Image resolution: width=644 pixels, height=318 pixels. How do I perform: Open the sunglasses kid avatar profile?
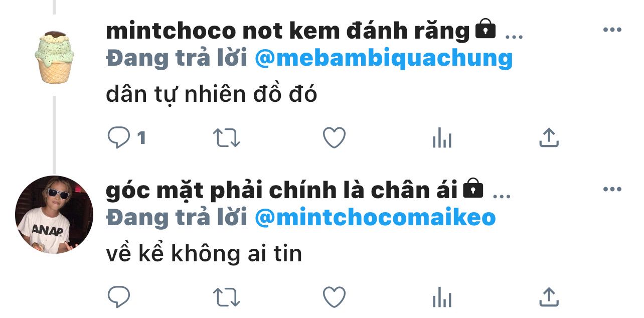54,215
